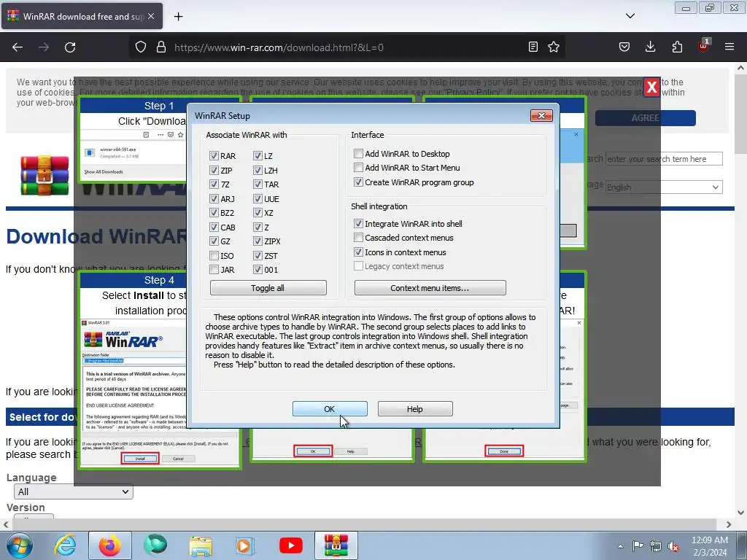Open the Windows Start menu
Screen dimensions: 747x560
coord(20,545)
